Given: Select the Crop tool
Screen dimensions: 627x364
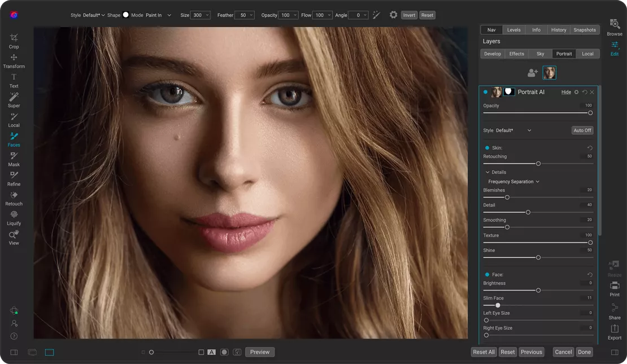Looking at the screenshot, I should click(14, 41).
